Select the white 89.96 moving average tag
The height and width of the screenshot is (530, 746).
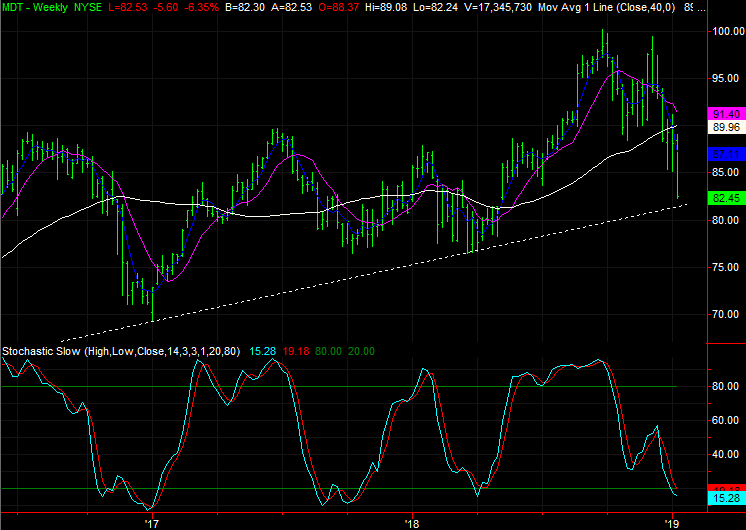726,127
